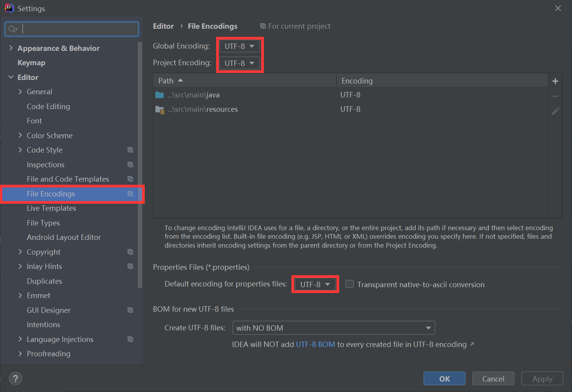Click the search magnifier icon
The height and width of the screenshot is (392, 572).
(12, 29)
